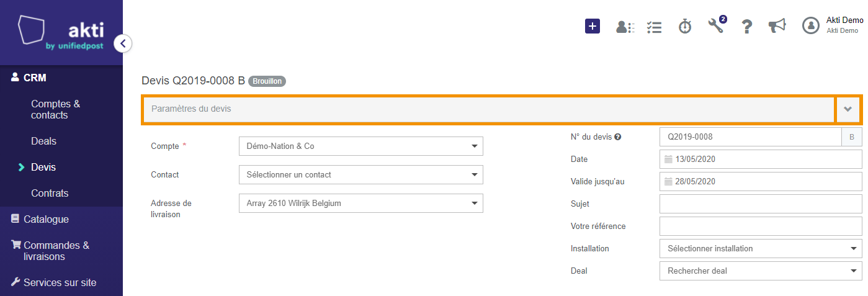Open the Rechercher deal dropdown
Screen dimensions: 868x296
click(x=761, y=271)
